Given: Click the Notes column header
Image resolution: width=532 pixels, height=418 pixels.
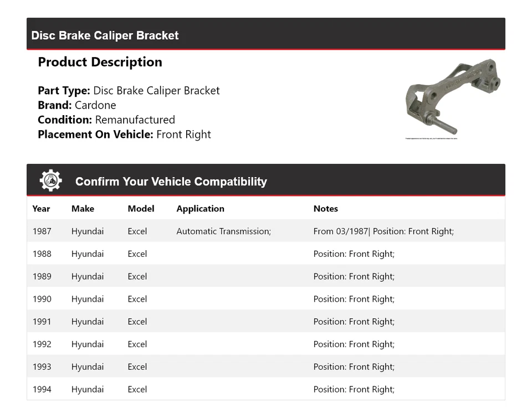Looking at the screenshot, I should [325, 209].
